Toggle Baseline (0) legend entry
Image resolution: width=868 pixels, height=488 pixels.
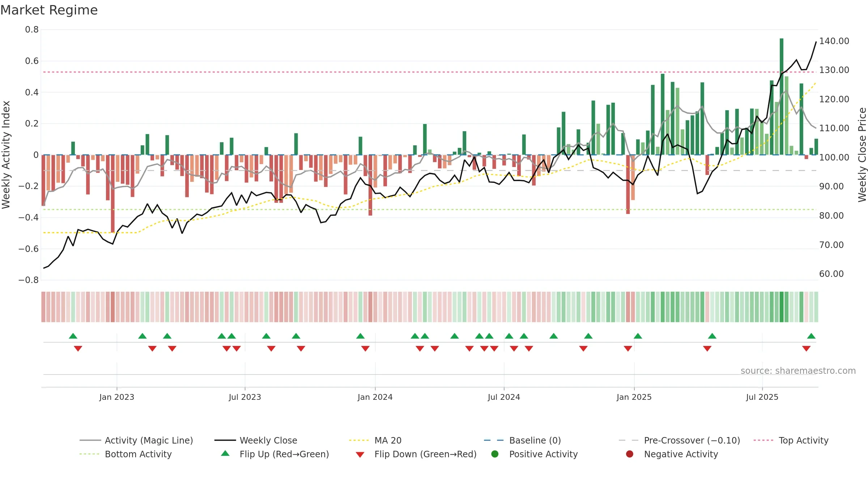(x=523, y=440)
